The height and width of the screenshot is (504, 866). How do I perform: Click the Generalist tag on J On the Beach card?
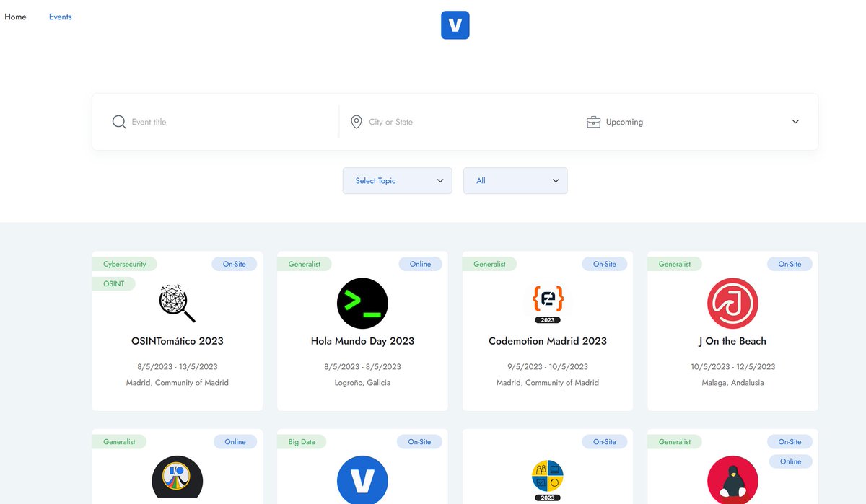point(675,264)
